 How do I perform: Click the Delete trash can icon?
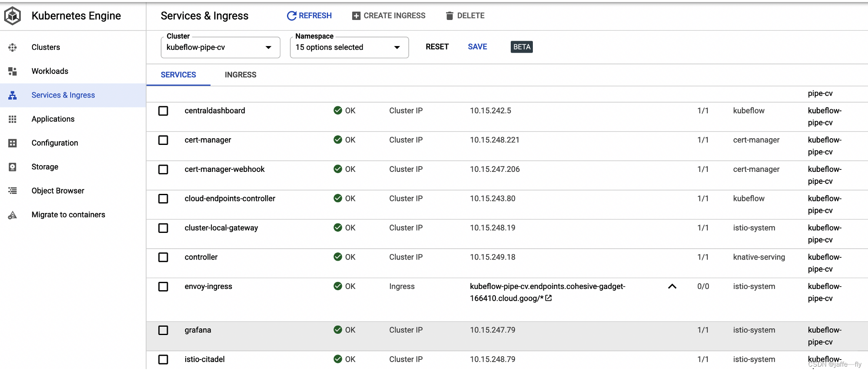pos(449,16)
